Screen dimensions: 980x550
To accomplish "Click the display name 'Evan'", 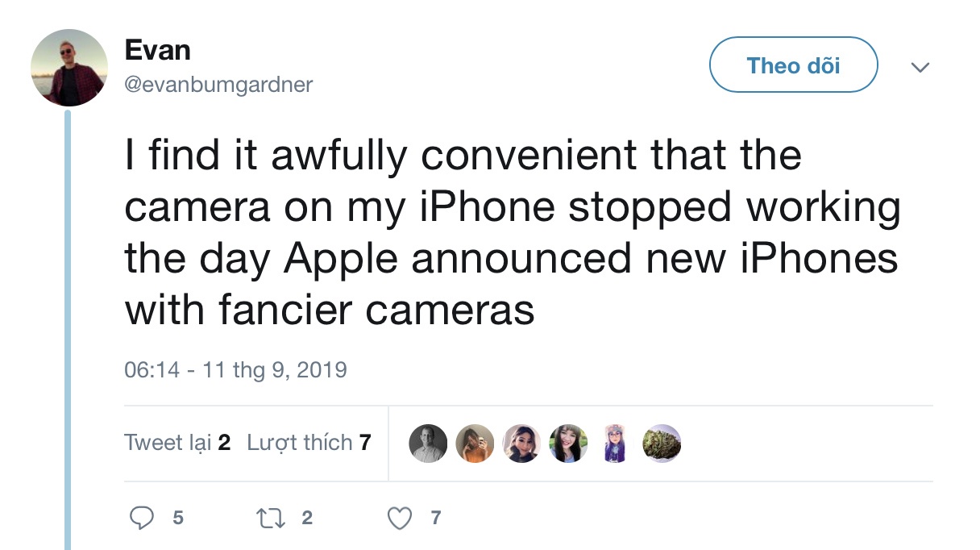I will [x=157, y=49].
